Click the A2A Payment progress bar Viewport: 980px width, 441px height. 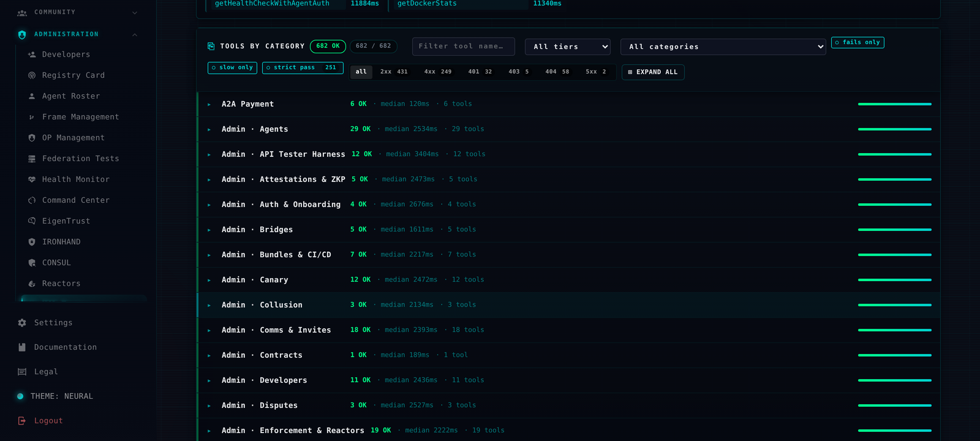point(895,104)
